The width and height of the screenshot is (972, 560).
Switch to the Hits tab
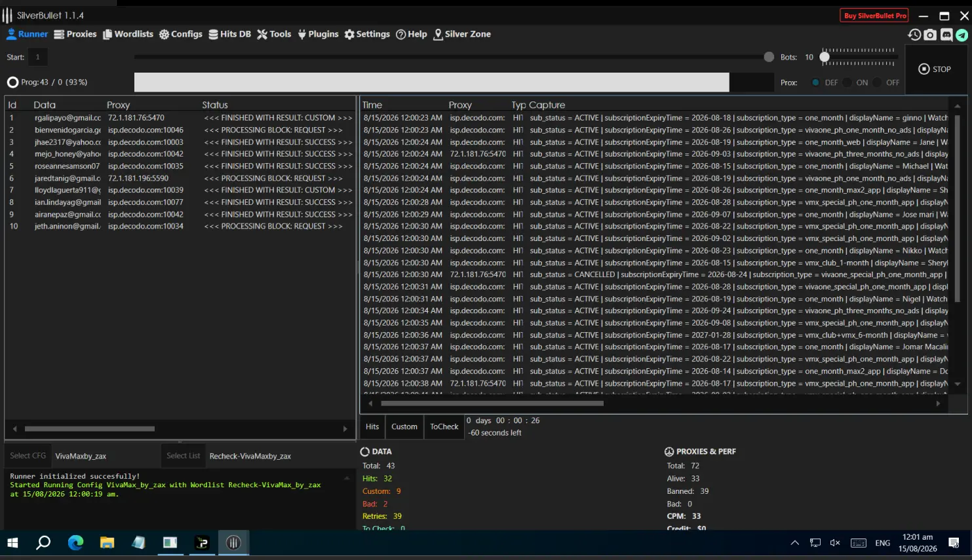tap(372, 427)
